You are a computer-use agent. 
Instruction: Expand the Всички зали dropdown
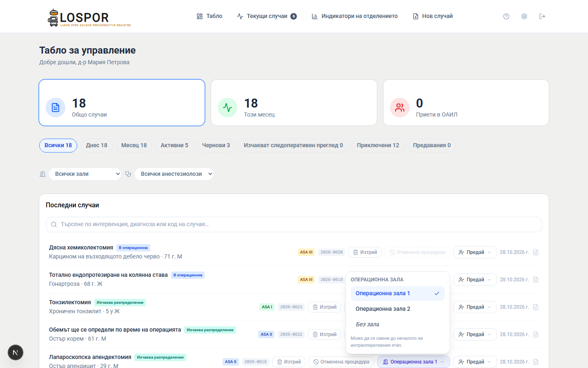[85, 174]
